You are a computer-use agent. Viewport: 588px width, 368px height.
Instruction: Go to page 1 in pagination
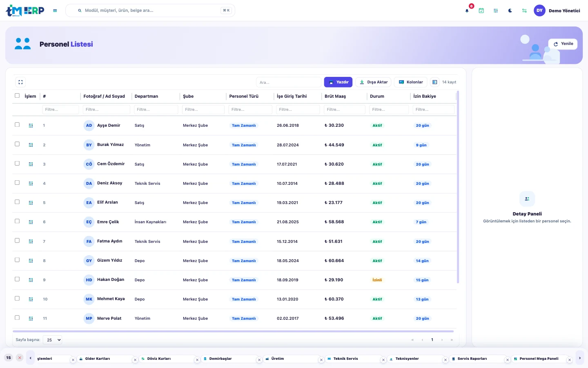[x=432, y=340]
